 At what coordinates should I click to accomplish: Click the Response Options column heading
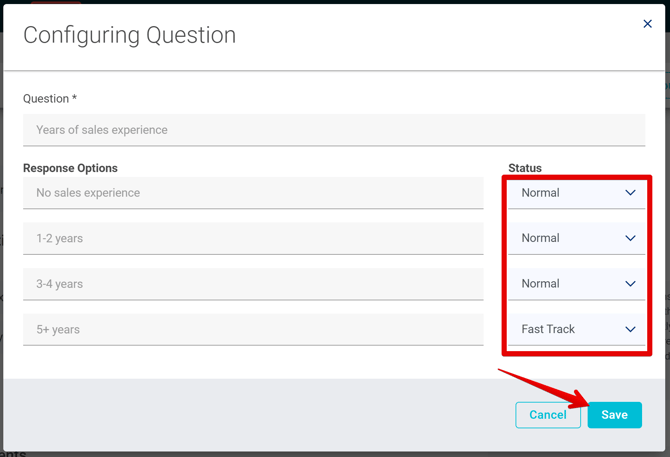click(x=70, y=168)
